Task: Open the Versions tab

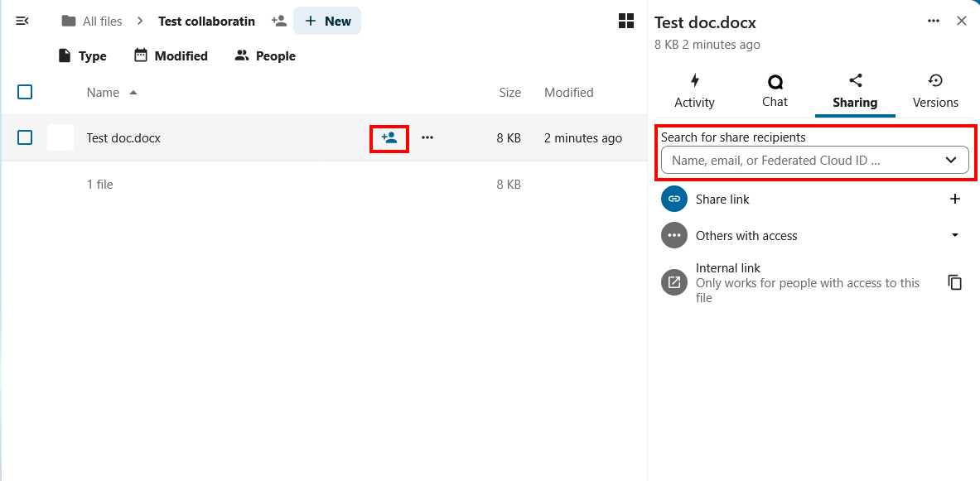Action: pyautogui.click(x=935, y=91)
